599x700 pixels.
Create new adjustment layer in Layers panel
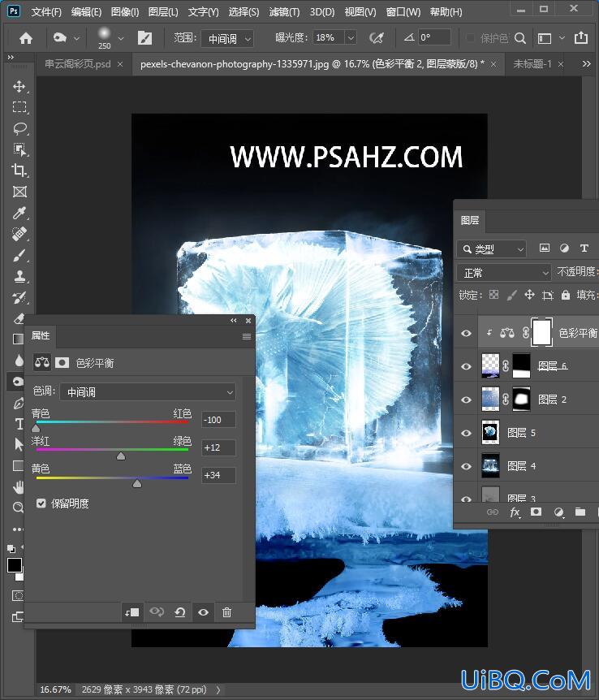pos(558,512)
